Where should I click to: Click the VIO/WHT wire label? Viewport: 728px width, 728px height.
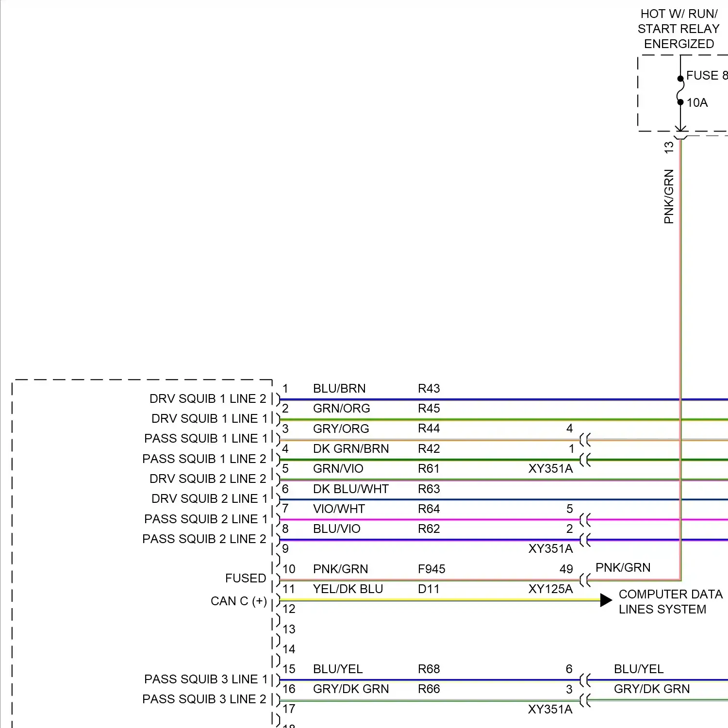click(339, 509)
